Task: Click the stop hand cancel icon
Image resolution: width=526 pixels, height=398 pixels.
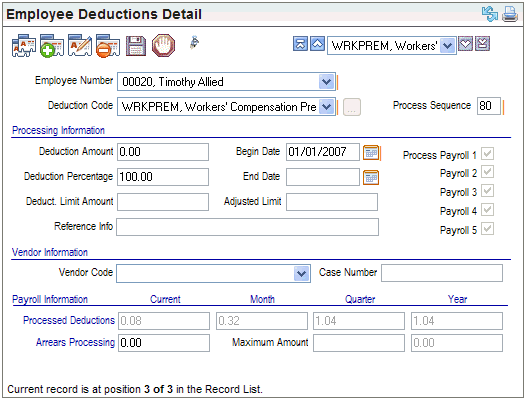Action: point(163,45)
